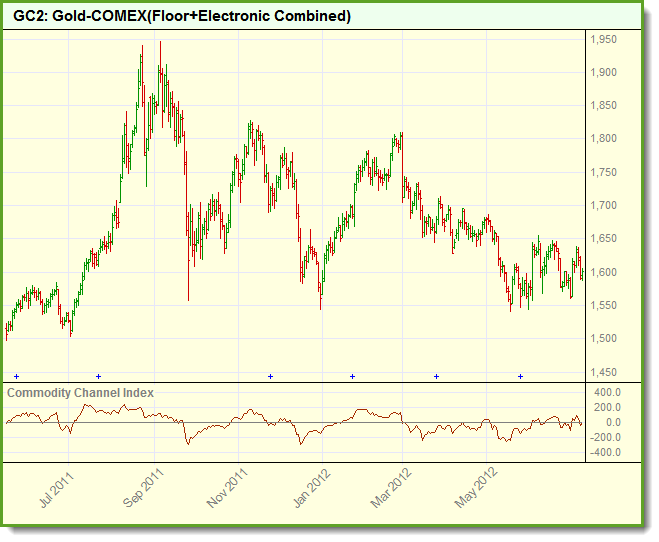Select the Commodity Channel Index label

click(81, 393)
